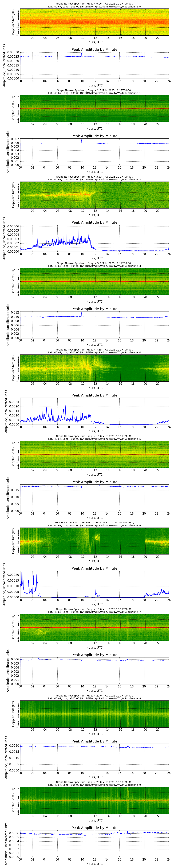Click the peak near 10 UTC in the 2.5 MHz amplitude plot
This screenshot has width=174, height=868.
(81, 140)
